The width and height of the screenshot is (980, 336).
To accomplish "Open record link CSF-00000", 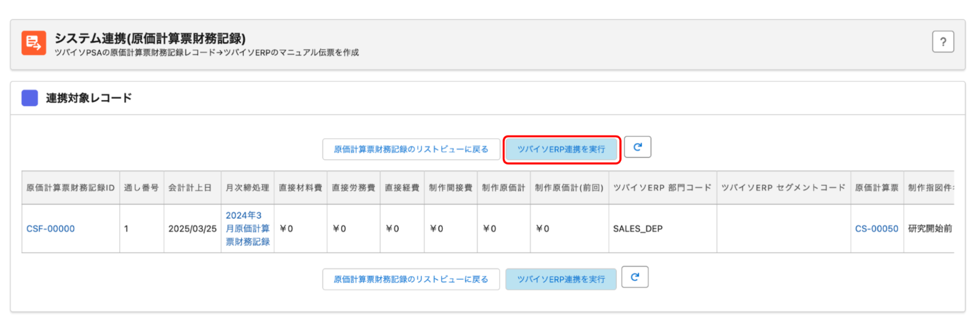I will (x=50, y=229).
